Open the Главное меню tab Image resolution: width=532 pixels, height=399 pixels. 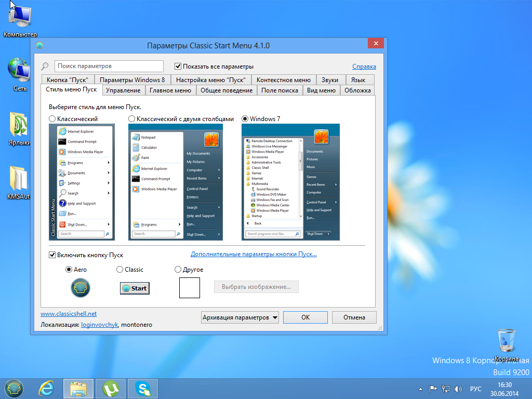170,90
